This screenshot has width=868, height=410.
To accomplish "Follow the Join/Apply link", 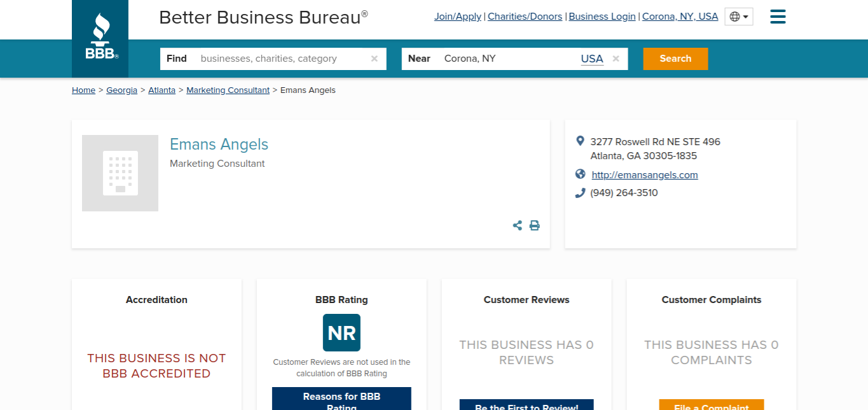I will [458, 17].
